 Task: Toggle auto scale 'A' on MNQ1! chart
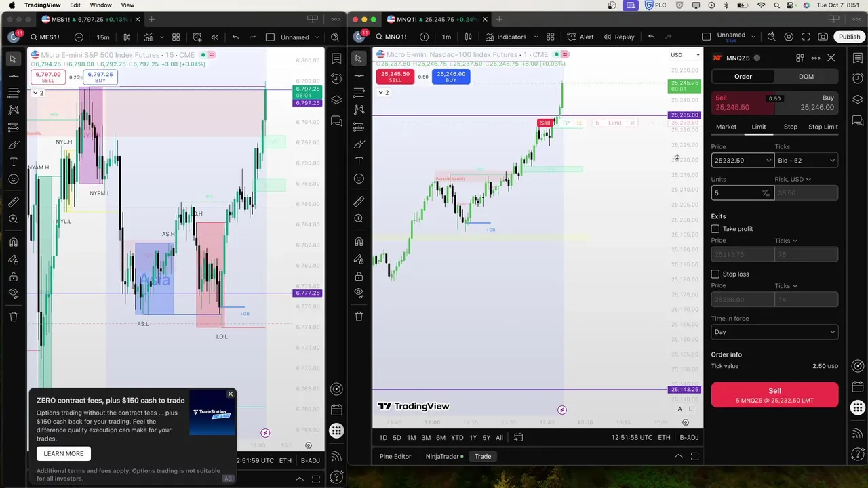[680, 409]
